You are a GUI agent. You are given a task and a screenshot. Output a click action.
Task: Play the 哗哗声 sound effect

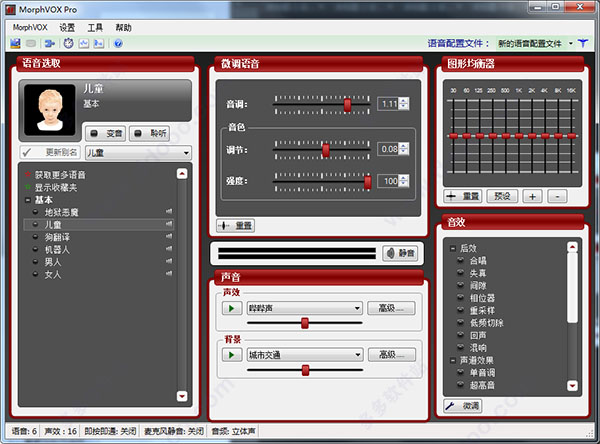pos(232,308)
